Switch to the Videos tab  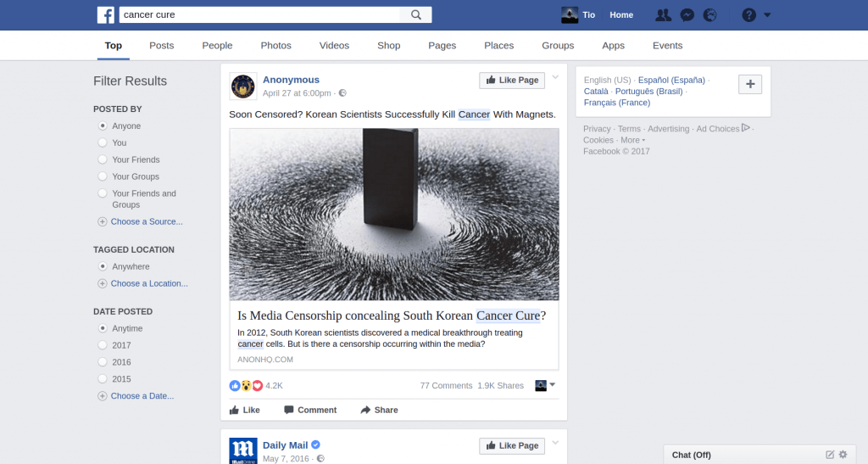[334, 46]
